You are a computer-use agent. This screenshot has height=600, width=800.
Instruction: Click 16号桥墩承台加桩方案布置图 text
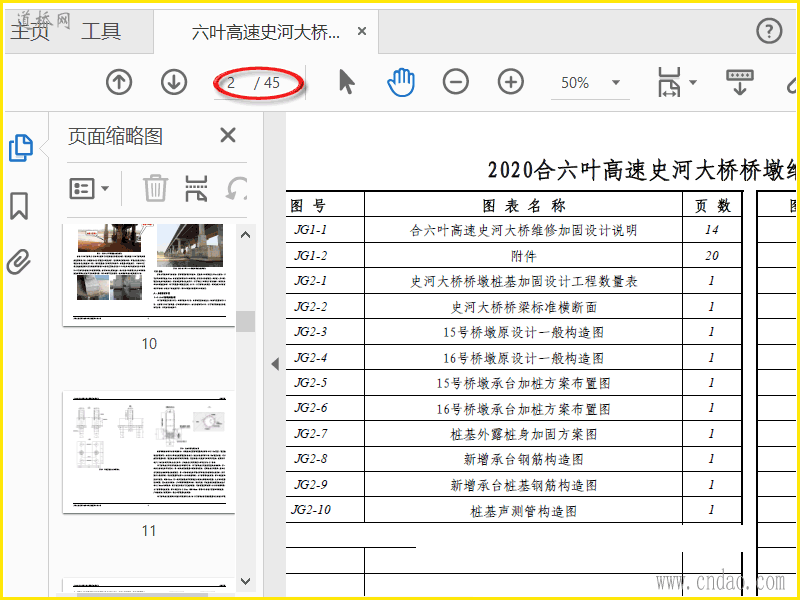(x=523, y=409)
